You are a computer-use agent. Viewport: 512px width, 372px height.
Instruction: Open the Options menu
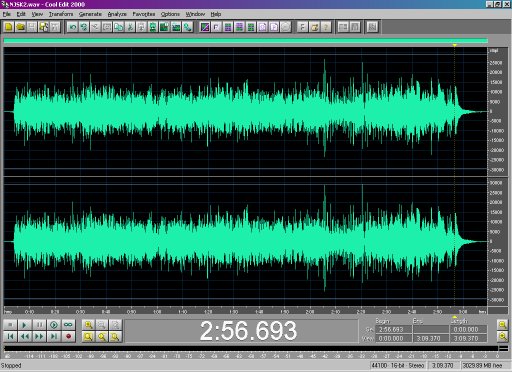(170, 14)
